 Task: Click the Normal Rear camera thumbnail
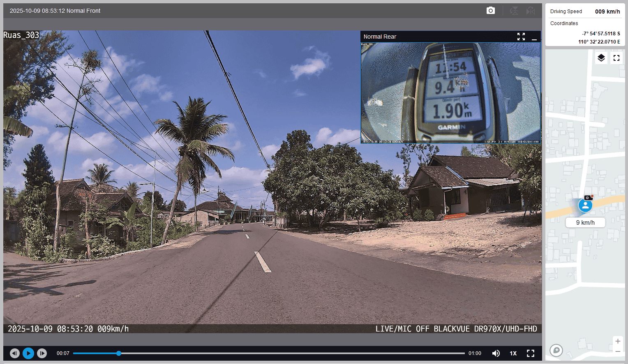(450, 93)
